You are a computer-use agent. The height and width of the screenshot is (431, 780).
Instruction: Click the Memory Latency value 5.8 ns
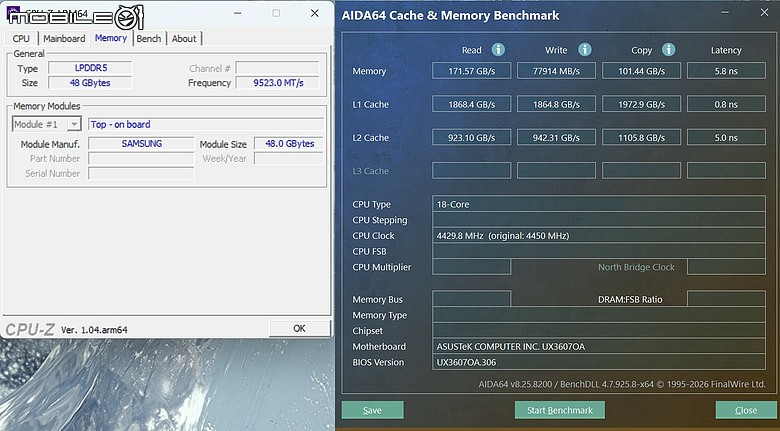pyautogui.click(x=726, y=71)
